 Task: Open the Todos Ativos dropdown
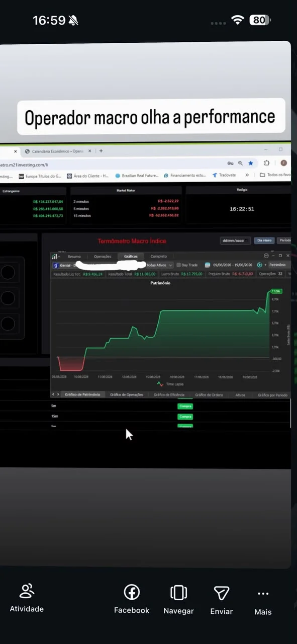pyautogui.click(x=160, y=265)
